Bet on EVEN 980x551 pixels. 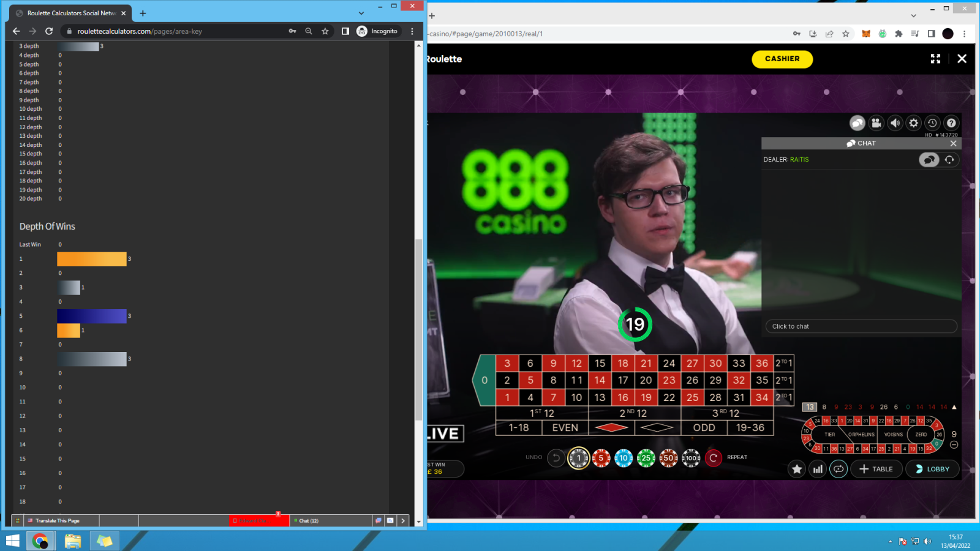click(565, 428)
